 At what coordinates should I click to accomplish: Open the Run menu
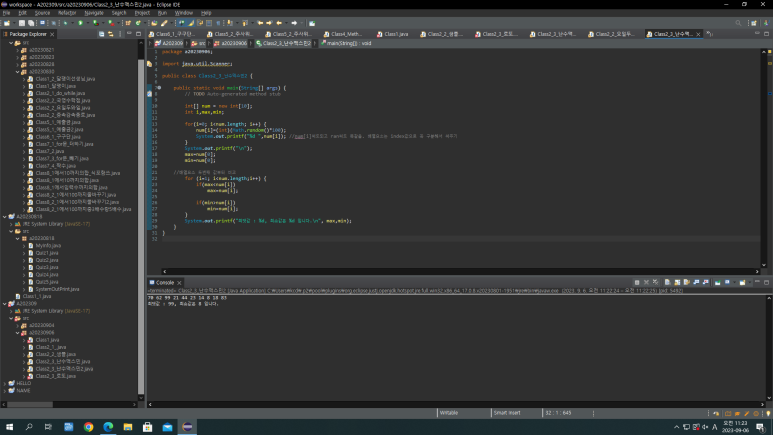(162, 13)
